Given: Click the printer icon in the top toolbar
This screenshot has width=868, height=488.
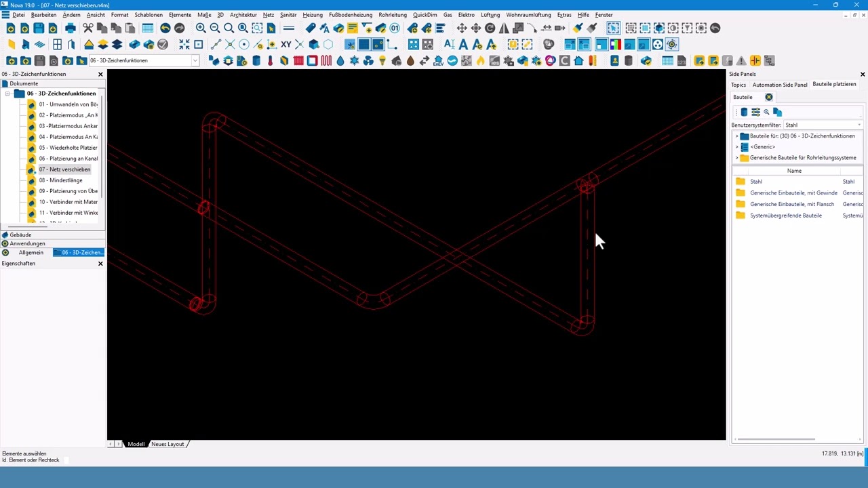Looking at the screenshot, I should tap(70, 28).
